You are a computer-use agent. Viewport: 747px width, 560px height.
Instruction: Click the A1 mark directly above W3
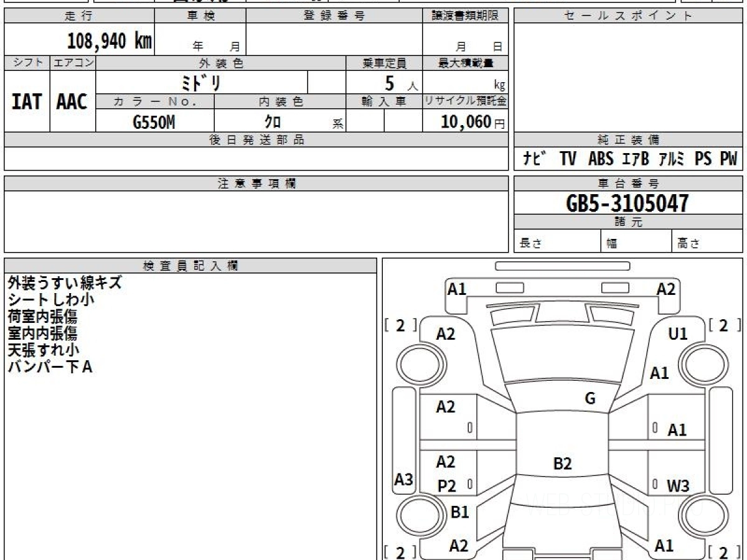pos(677,430)
